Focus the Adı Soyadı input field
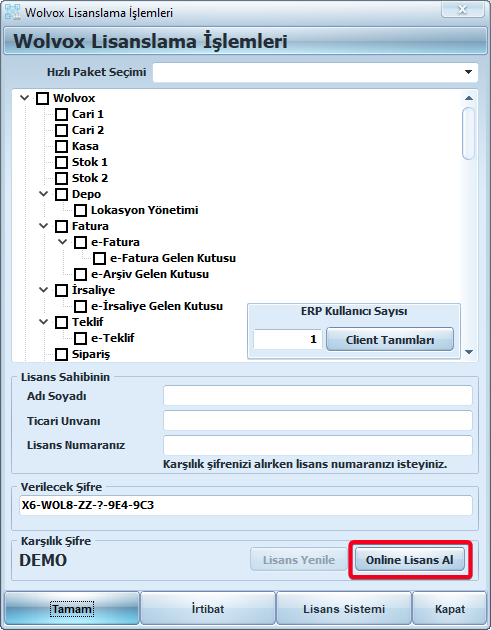The image size is (491, 630). tap(318, 396)
